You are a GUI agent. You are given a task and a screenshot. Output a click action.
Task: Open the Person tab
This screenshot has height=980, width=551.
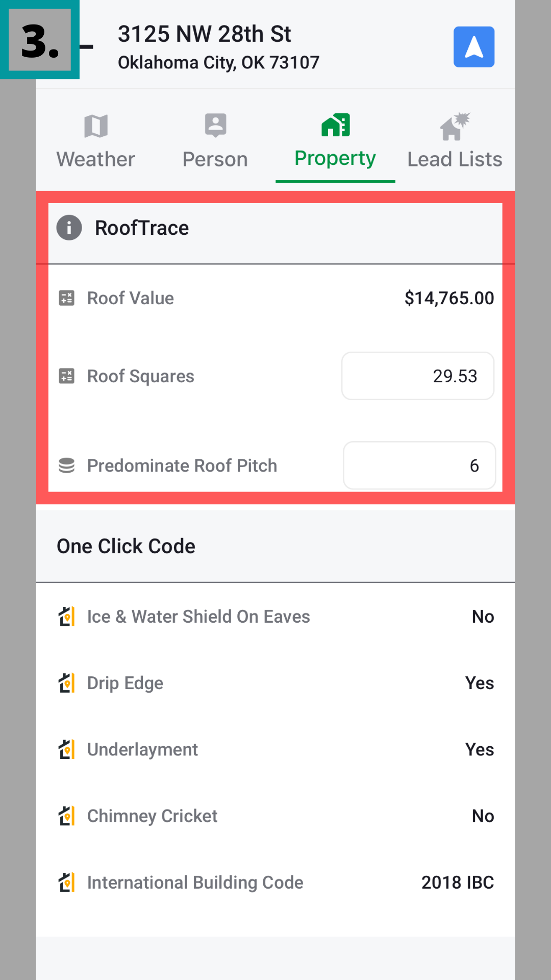pyautogui.click(x=215, y=141)
